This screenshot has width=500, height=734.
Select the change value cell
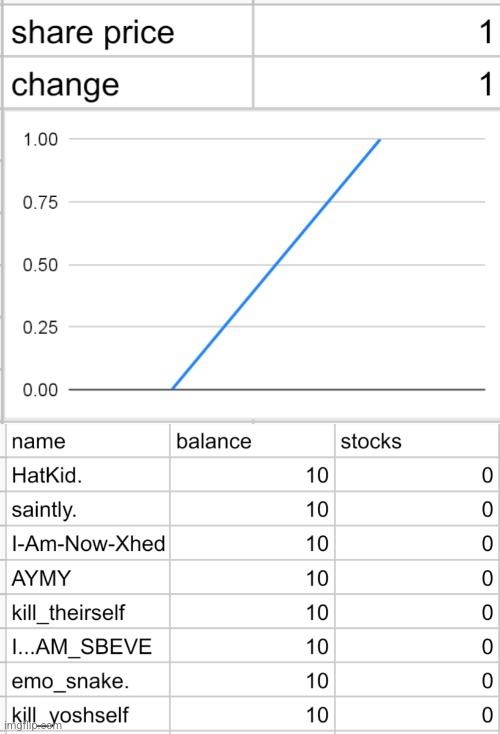377,83
